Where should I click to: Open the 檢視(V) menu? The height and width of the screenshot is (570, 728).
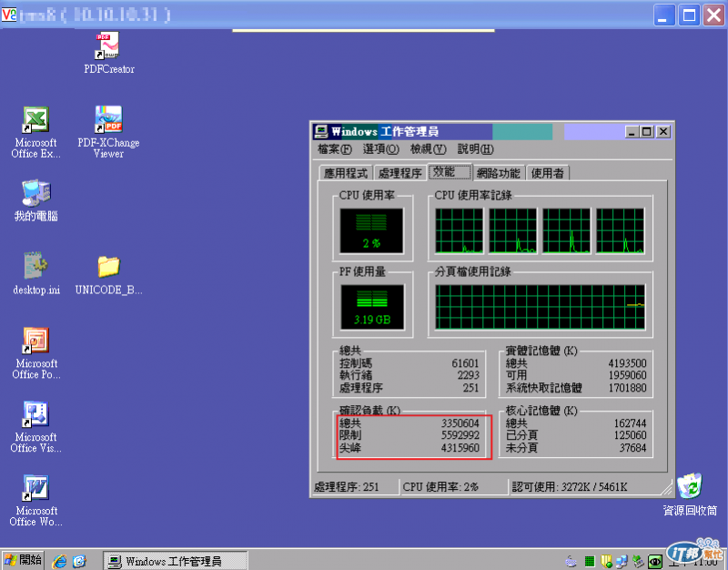click(x=428, y=149)
